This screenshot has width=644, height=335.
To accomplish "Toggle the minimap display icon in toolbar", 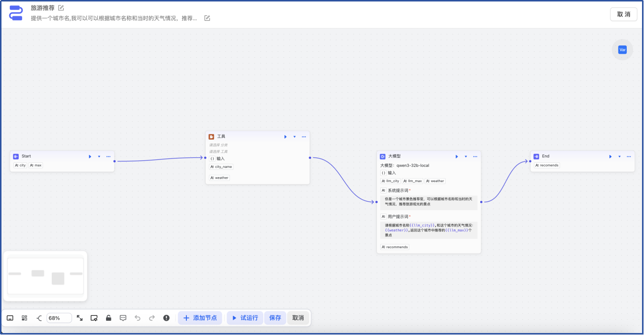I will [x=10, y=318].
